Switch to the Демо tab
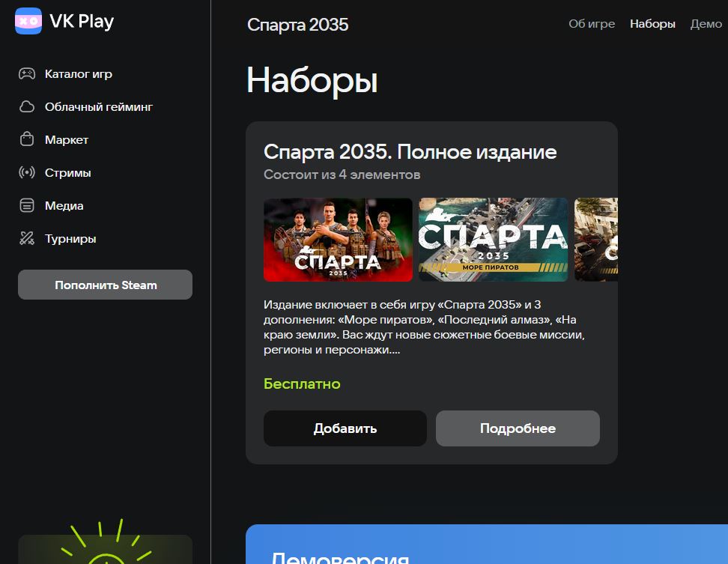Viewport: 728px width, 564px height. [x=706, y=24]
